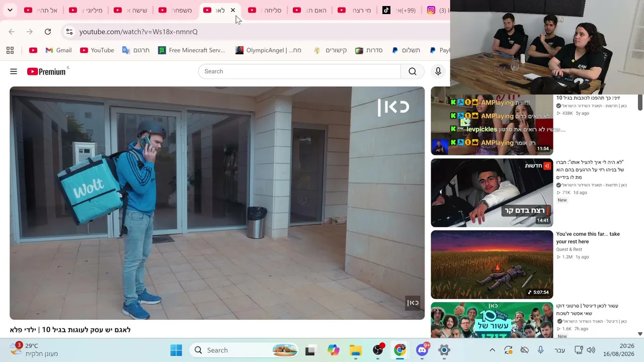Image resolution: width=644 pixels, height=362 pixels.
Task: Start voice search with the microphone
Action: [x=438, y=71]
